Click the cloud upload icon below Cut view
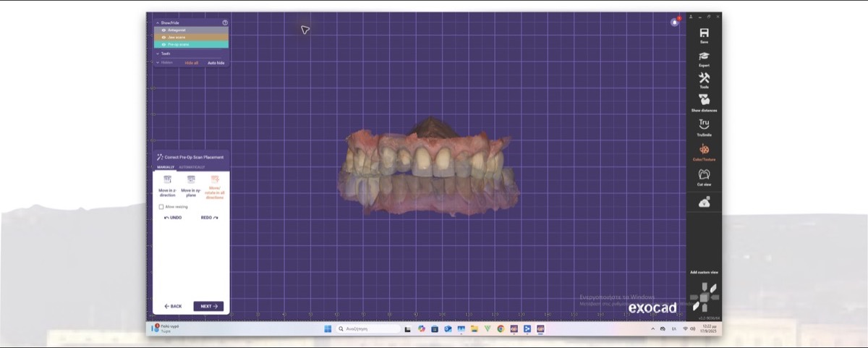The image size is (868, 348). coord(704,203)
